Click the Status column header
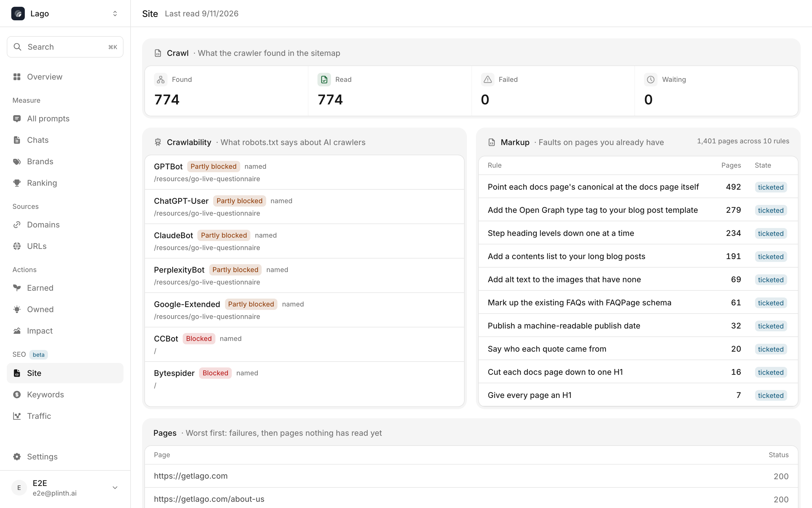The height and width of the screenshot is (508, 812). pos(778,455)
